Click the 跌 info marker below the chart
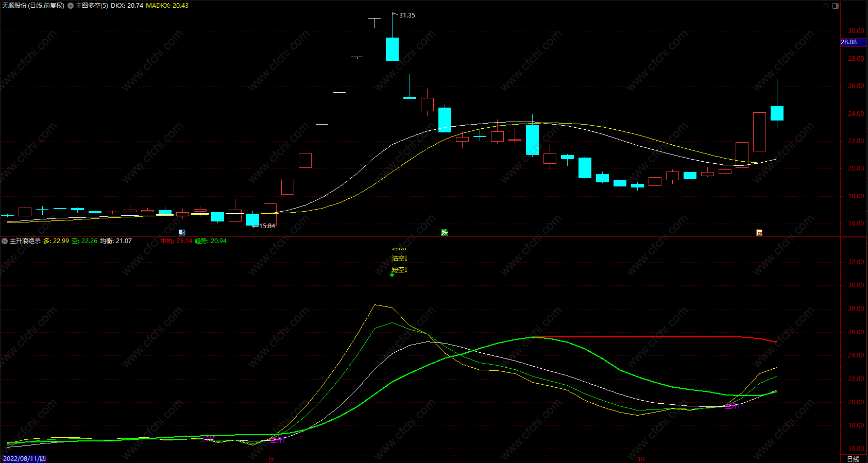Image resolution: width=868 pixels, height=463 pixels. (444, 233)
